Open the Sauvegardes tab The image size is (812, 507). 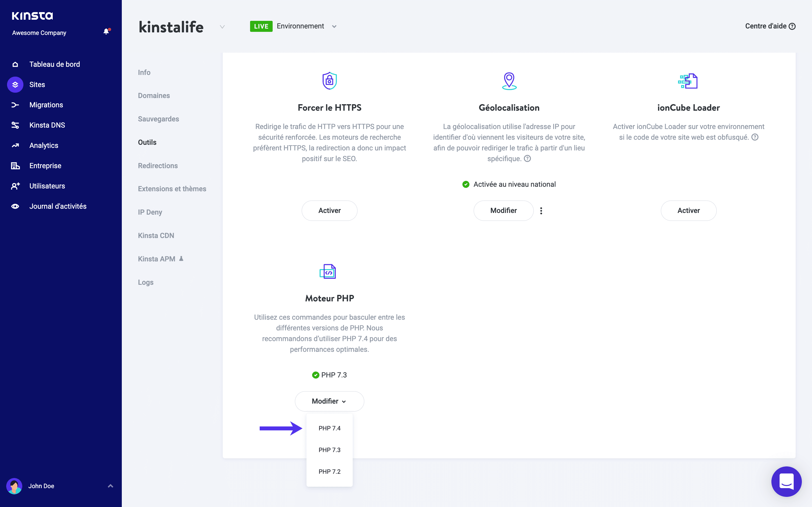click(158, 119)
